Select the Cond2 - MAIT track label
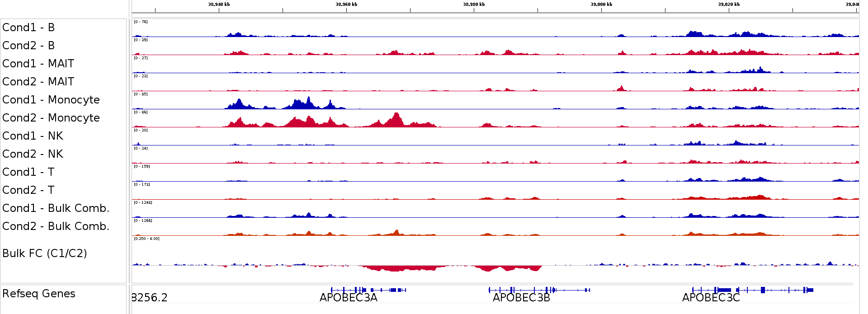The height and width of the screenshot is (314, 868). (38, 82)
